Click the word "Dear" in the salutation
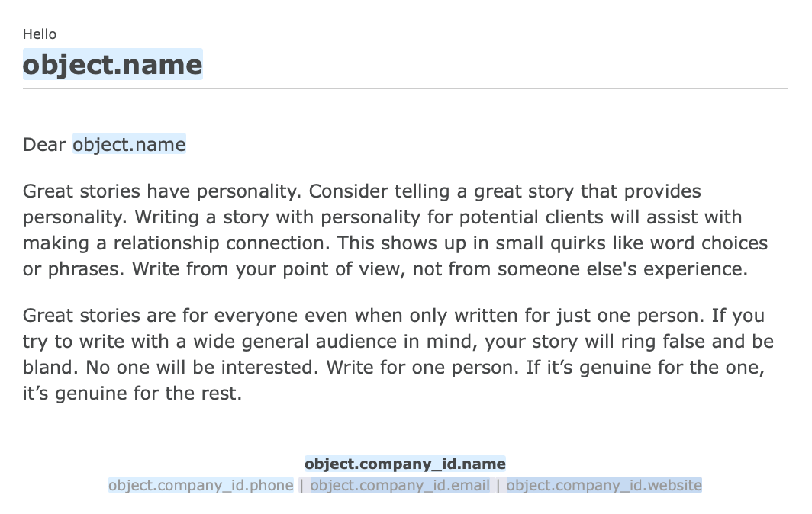812x514 pixels. pos(44,144)
